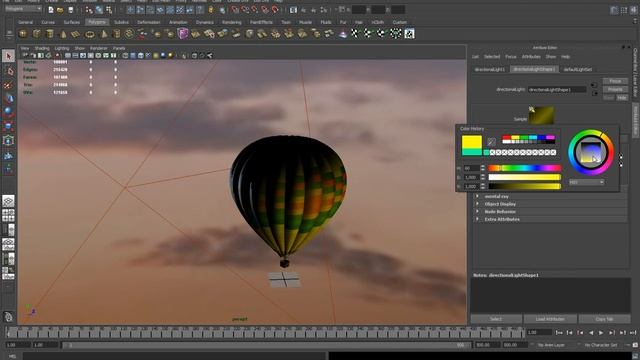Viewport: 640px width, 360px height.
Task: Expand the Extra Attributes section
Action: (477, 219)
